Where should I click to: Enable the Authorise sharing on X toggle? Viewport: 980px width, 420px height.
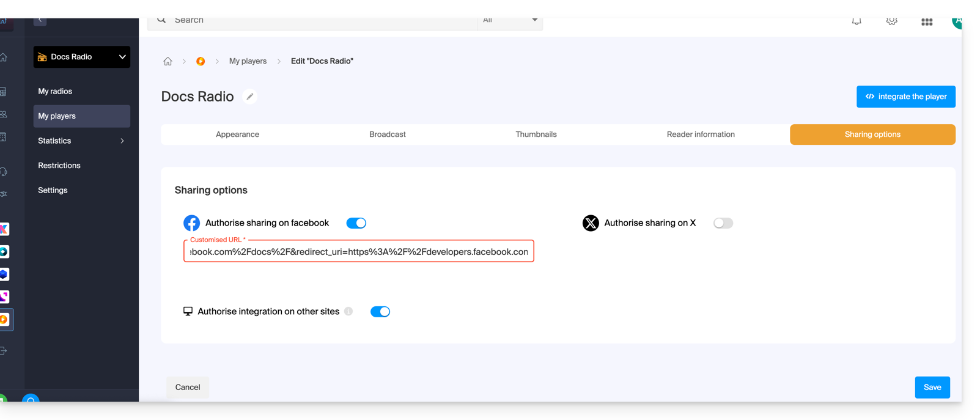723,223
